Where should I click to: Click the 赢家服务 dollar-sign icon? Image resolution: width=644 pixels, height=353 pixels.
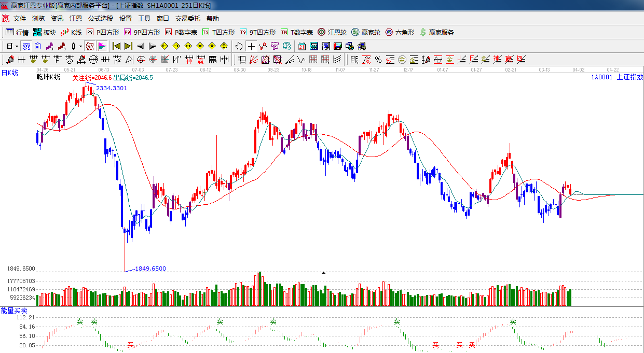pyautogui.click(x=423, y=32)
